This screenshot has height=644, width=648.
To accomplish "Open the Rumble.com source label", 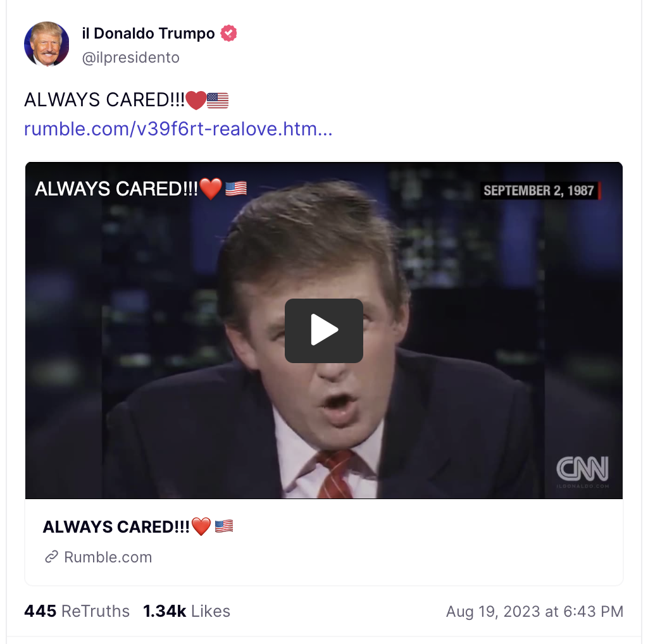I will 108,557.
